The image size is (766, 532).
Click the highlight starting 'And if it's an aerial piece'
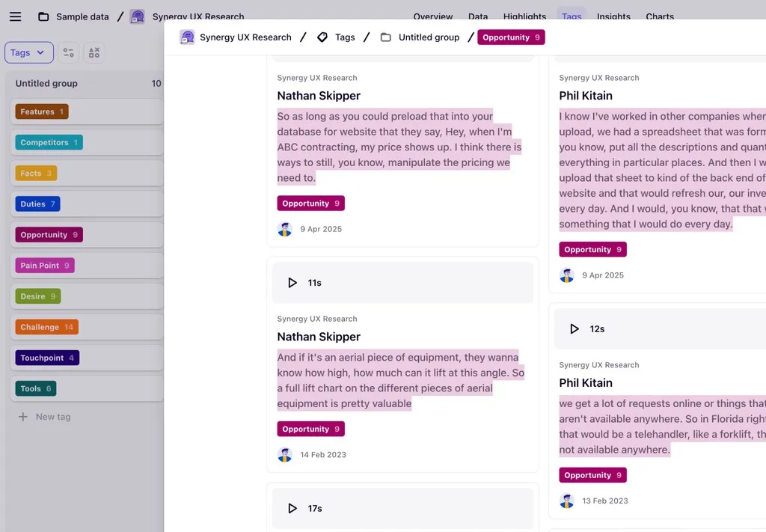point(401,380)
